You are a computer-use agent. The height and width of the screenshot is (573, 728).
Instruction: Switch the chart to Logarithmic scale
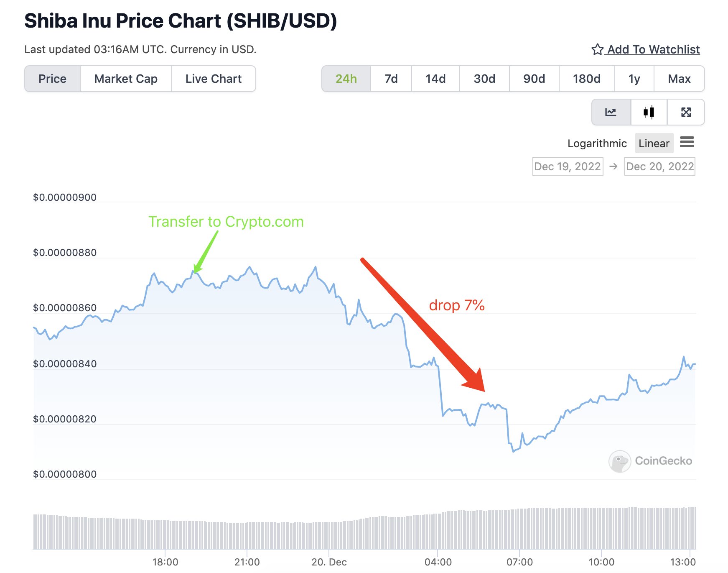[x=597, y=143]
